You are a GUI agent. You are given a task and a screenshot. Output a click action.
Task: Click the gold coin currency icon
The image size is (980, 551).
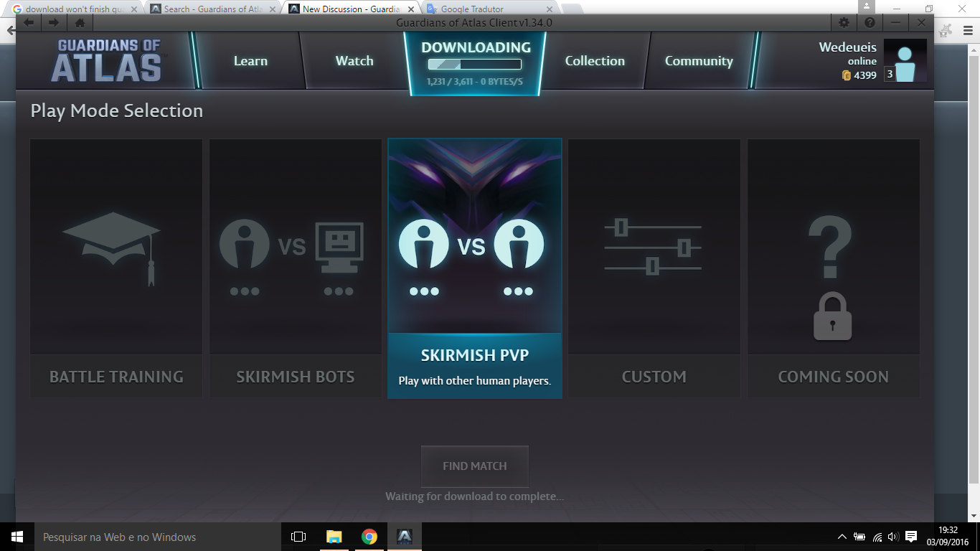click(x=847, y=75)
